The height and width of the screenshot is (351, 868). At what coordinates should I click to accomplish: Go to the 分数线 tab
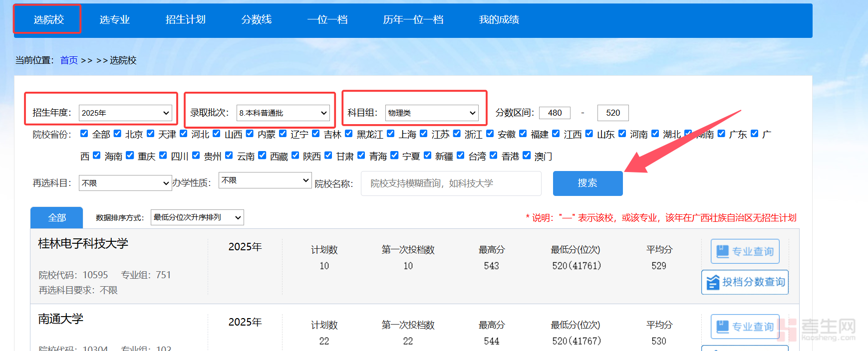(x=257, y=19)
